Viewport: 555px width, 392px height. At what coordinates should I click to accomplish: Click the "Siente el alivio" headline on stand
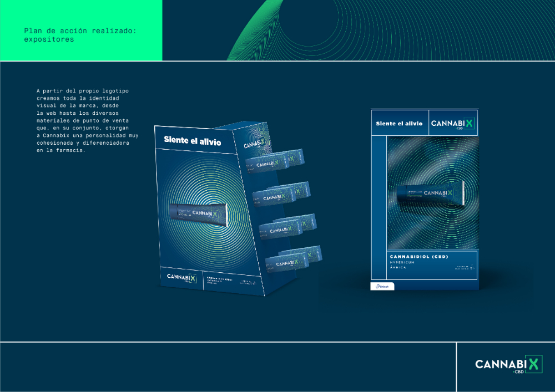(193, 141)
